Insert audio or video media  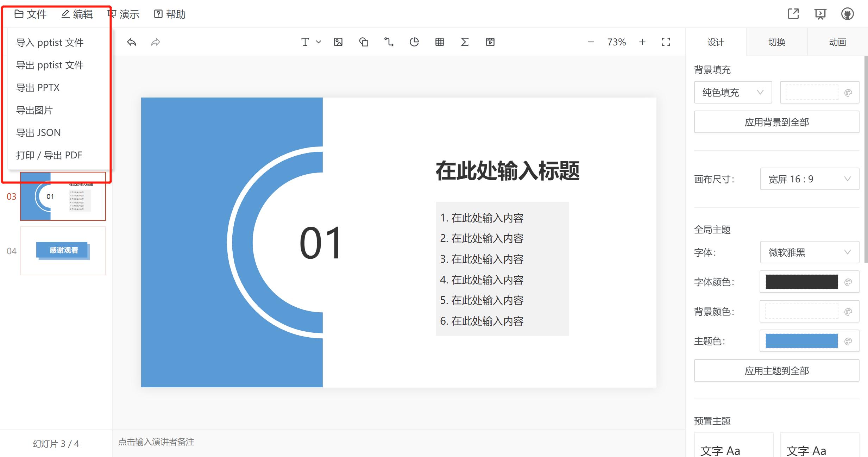click(490, 42)
